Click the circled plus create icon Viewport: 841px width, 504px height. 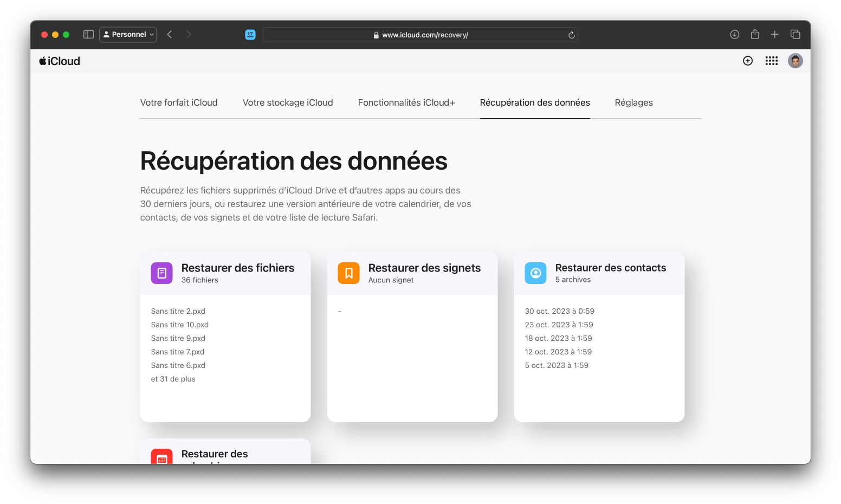[748, 61]
